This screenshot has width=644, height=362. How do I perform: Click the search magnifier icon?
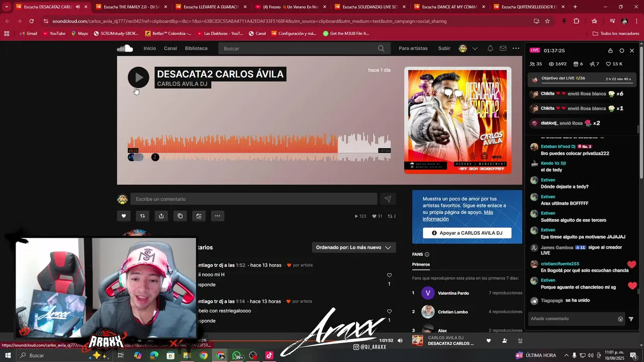pos(381,48)
